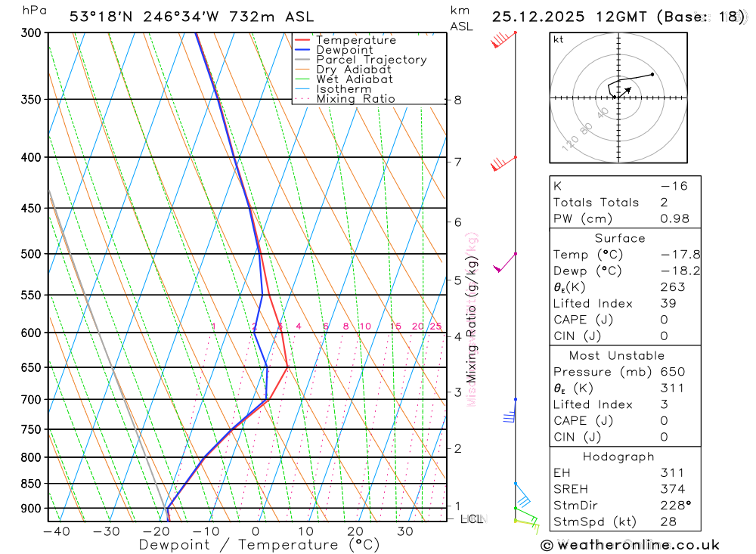The width and height of the screenshot is (756, 554).
Task: Click the red Temperature legend line swatch
Action: pos(302,40)
